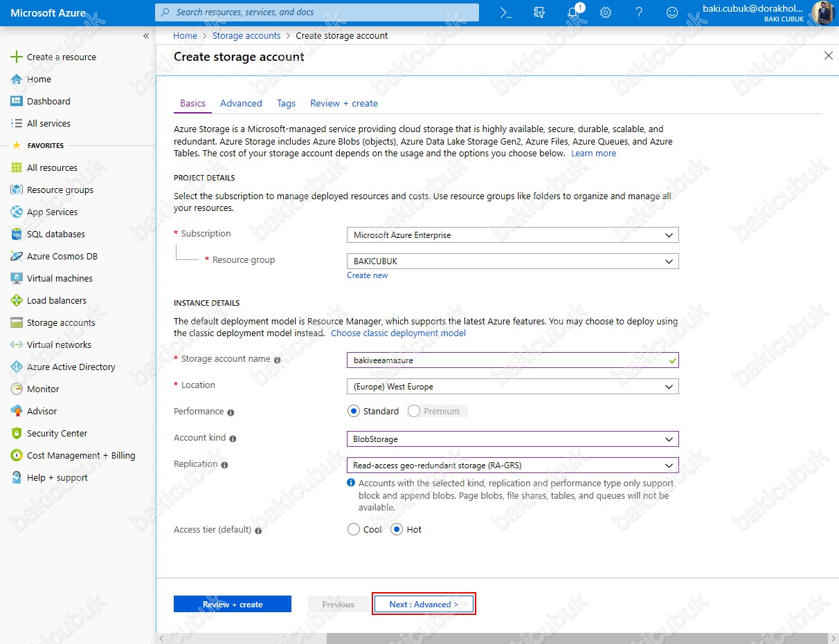Image resolution: width=839 pixels, height=644 pixels.
Task: Open the help question mark icon
Action: pos(639,12)
